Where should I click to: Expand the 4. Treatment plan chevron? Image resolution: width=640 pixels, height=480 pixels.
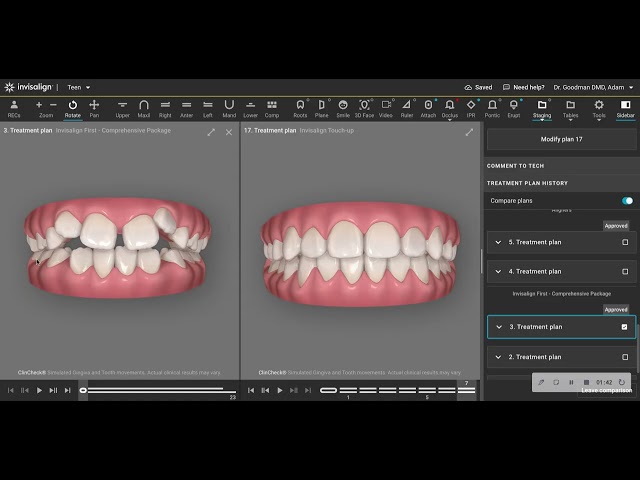pos(498,271)
